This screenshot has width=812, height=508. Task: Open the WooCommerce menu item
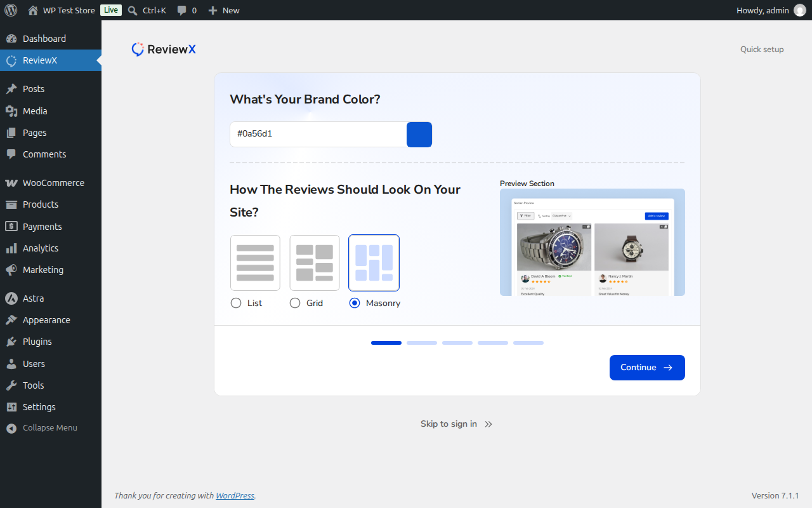51,183
